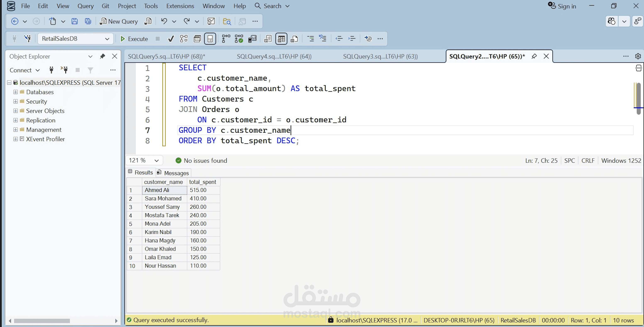Click the Comment out selected lines icon
The image size is (644, 327).
point(311,39)
